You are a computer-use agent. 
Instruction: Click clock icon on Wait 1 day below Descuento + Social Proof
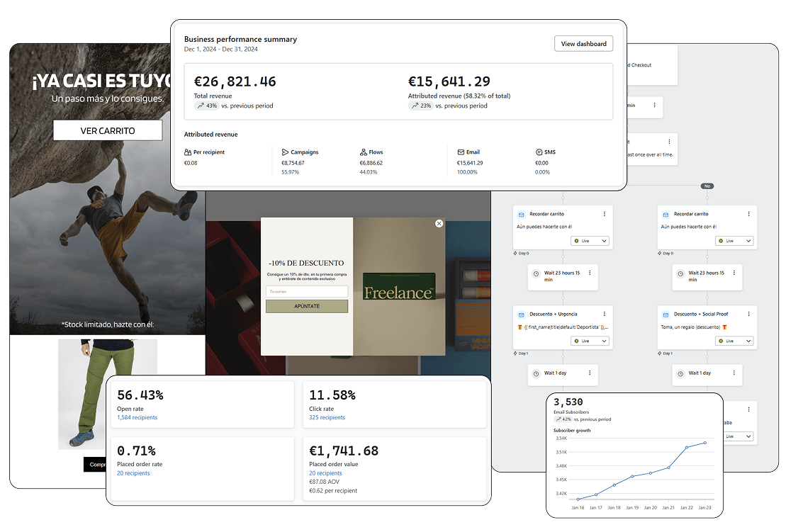click(680, 374)
